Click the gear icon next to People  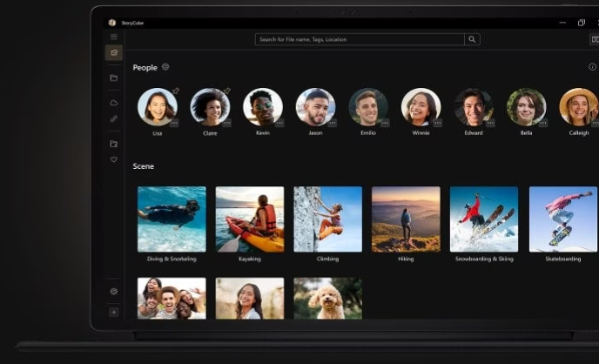(165, 67)
